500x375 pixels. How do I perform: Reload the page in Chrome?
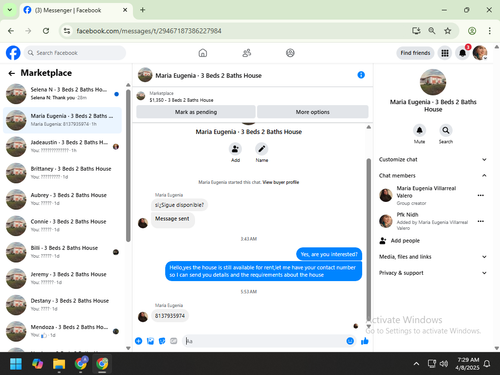coord(46,31)
